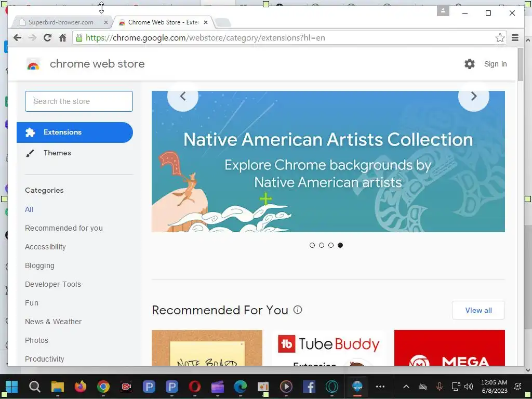Screen dimensions: 532x399
Task: Show info icon next to Recommended For You
Action: [298, 310]
